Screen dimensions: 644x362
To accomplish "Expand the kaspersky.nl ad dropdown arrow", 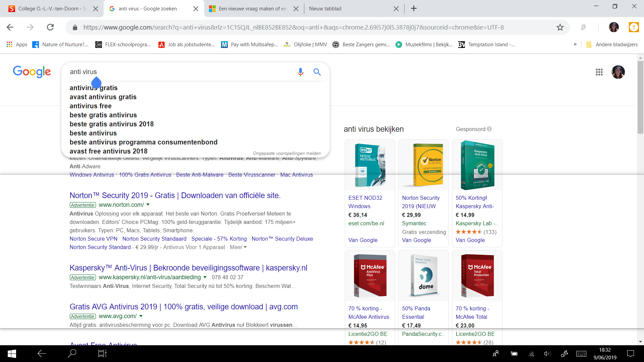I will (x=205, y=277).
